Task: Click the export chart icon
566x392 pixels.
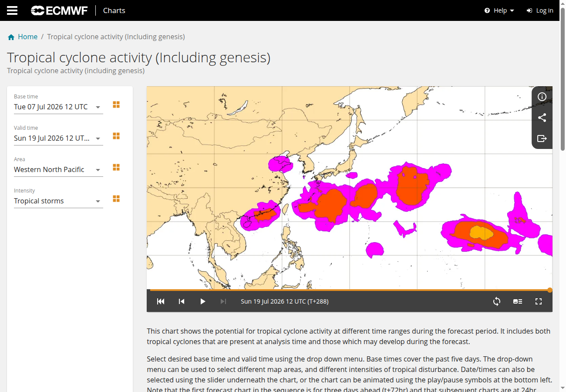Action: coord(542,139)
